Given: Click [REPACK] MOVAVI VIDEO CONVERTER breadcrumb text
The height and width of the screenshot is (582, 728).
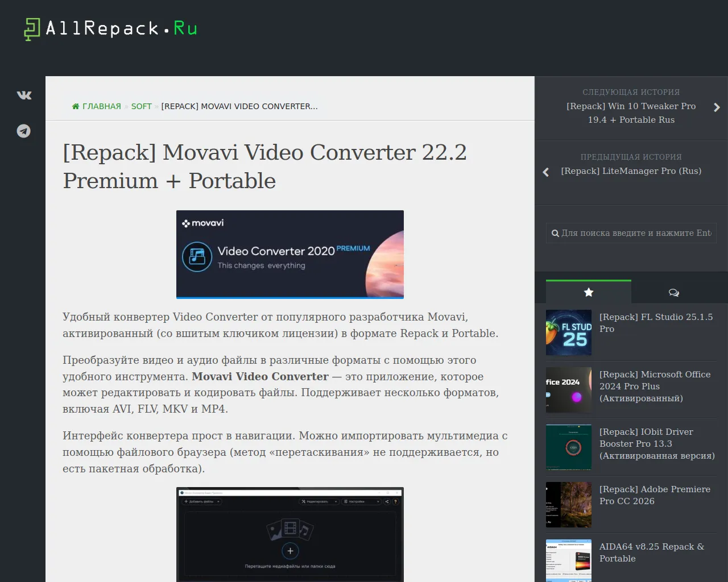Looking at the screenshot, I should click(x=239, y=106).
